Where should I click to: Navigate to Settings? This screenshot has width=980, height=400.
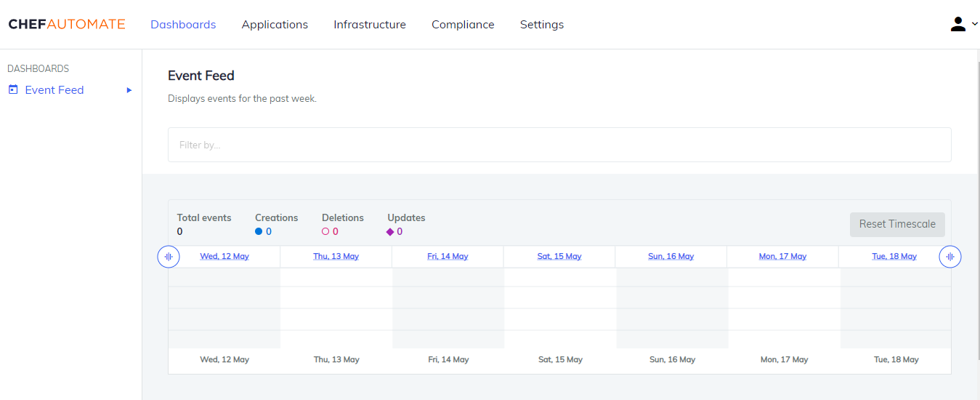(x=542, y=25)
